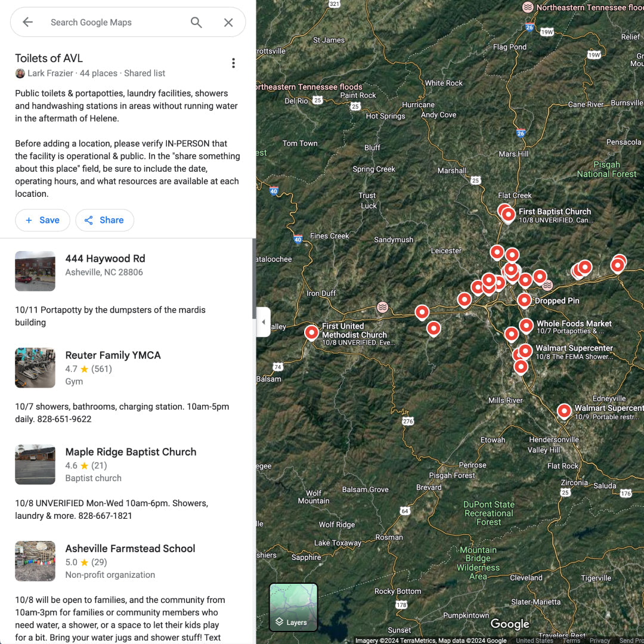
Task: Click the back arrow in search bar
Action: (x=27, y=23)
